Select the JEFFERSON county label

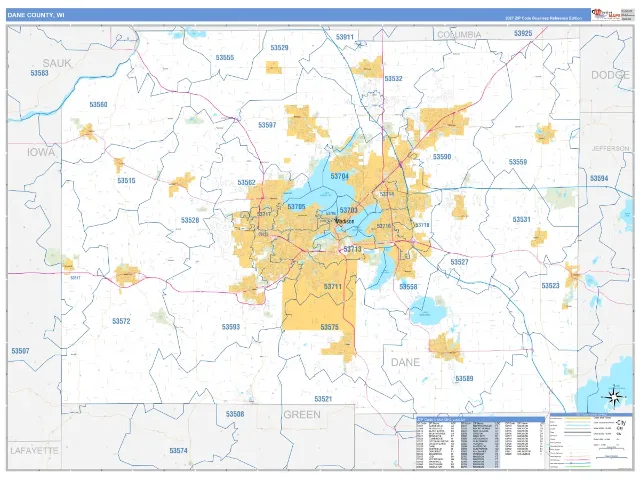611,148
